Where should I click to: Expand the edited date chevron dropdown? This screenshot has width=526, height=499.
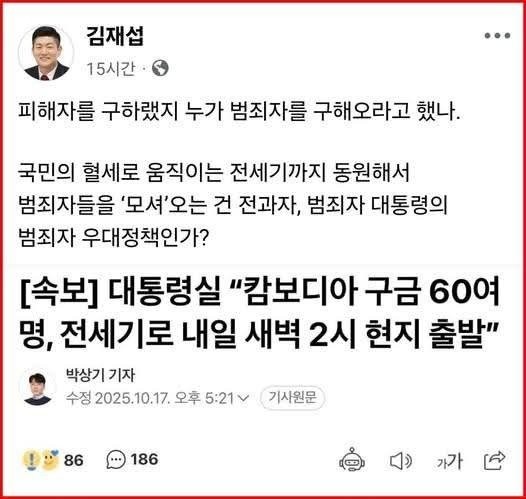tap(243, 398)
